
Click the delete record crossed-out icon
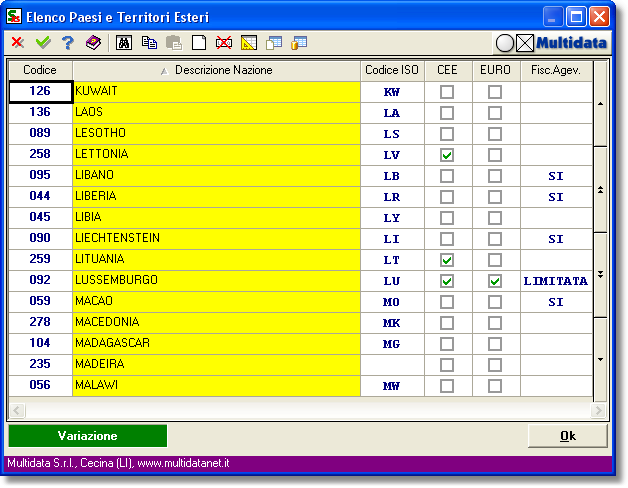[224, 42]
